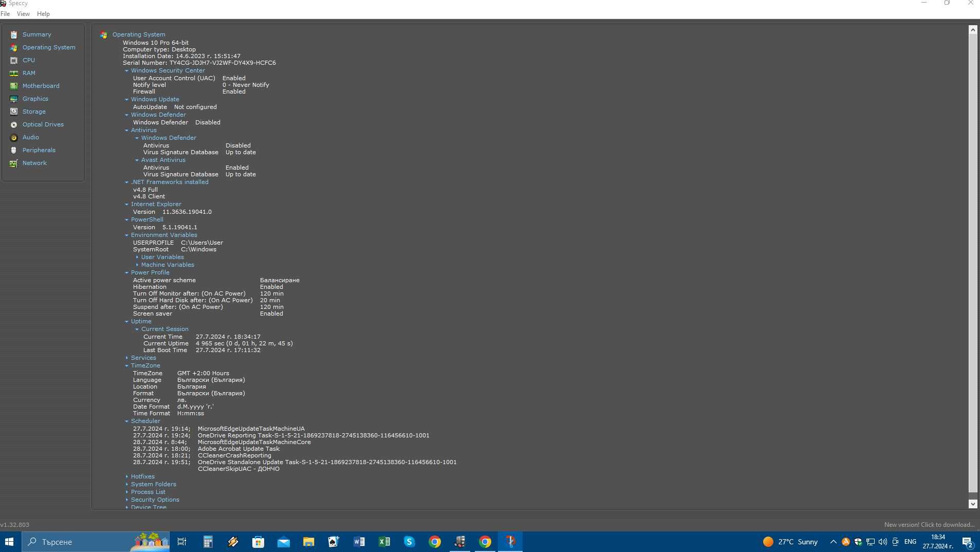Open the Mail app on taskbar
Screen dimensions: 980x552
tap(283, 542)
